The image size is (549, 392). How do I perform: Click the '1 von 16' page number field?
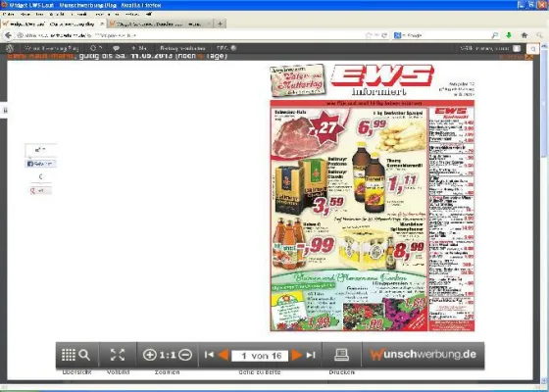pos(260,356)
